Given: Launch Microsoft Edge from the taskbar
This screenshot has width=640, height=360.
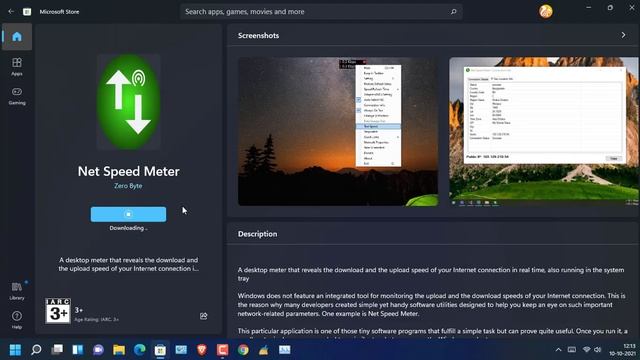Looking at the screenshot, I should 140,350.
